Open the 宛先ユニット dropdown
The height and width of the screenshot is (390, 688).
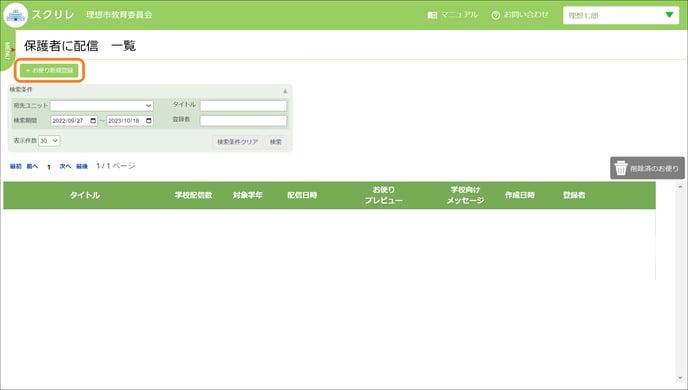102,106
